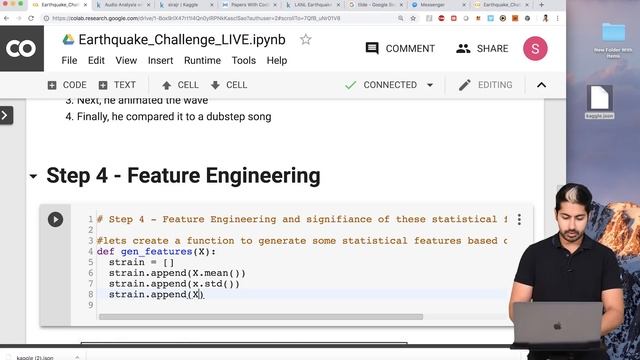The height and width of the screenshot is (360, 640).
Task: Click the line 'def gen_features(X):'
Action: [x=156, y=251]
